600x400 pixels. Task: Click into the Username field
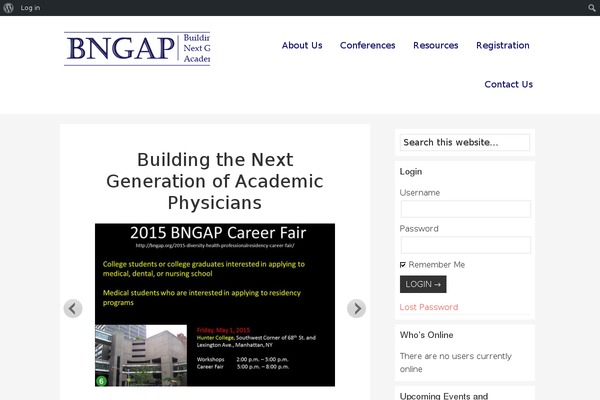466,209
